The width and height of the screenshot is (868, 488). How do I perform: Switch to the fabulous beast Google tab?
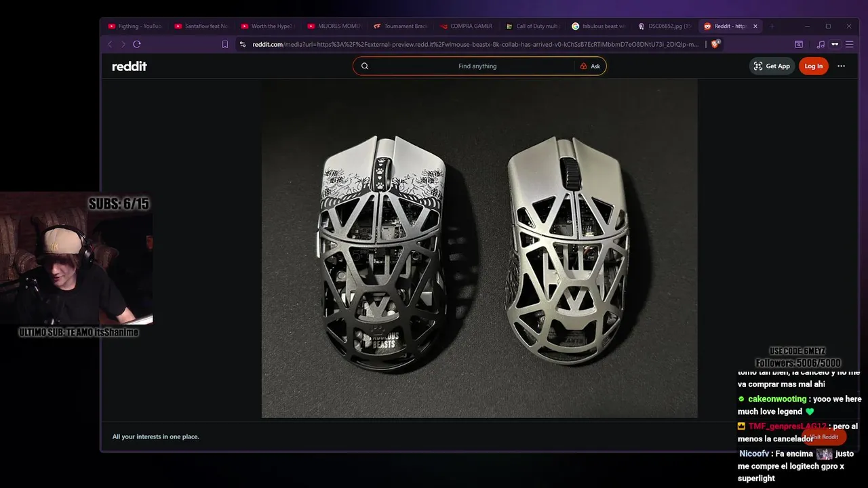[599, 26]
